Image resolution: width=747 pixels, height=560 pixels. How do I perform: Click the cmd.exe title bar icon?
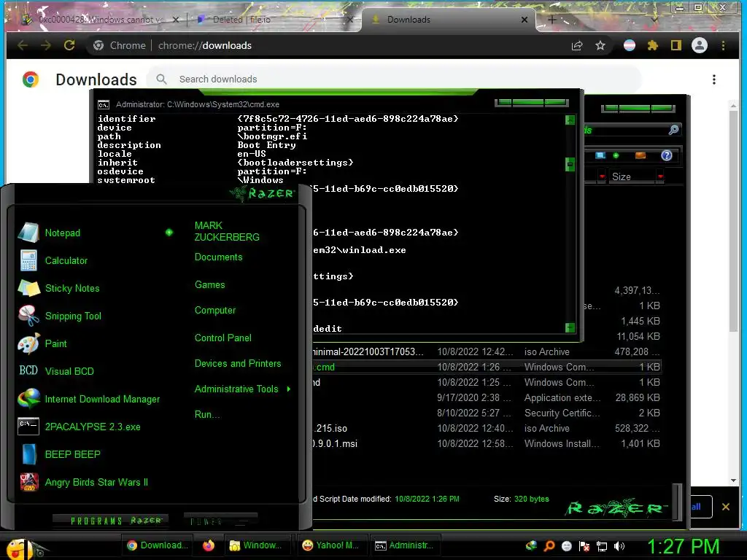[x=104, y=104]
